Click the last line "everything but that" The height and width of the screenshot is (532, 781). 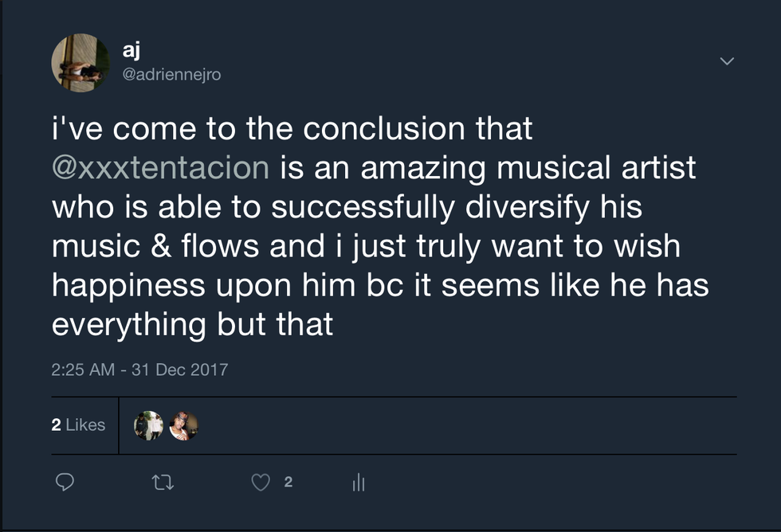(x=192, y=325)
